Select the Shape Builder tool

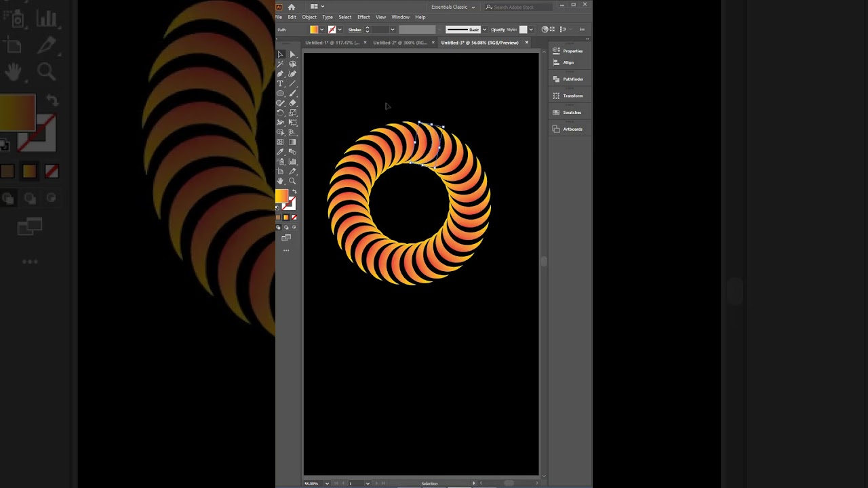pos(280,132)
